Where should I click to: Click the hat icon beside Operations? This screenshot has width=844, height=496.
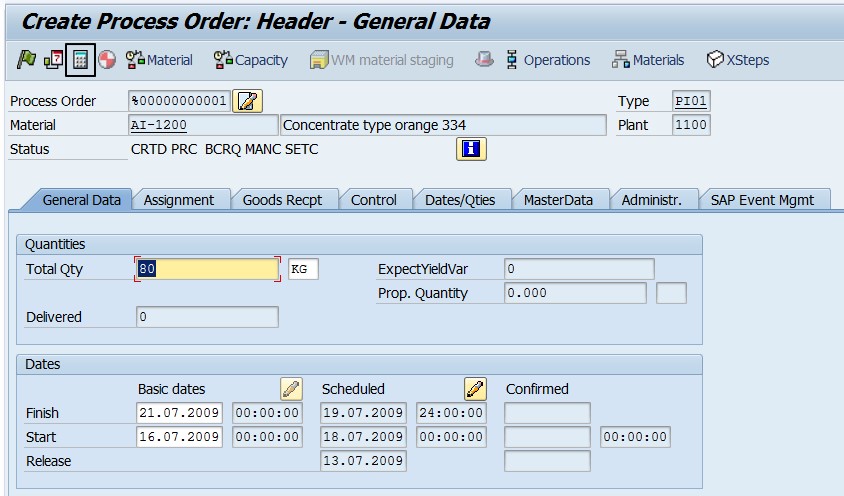484,59
